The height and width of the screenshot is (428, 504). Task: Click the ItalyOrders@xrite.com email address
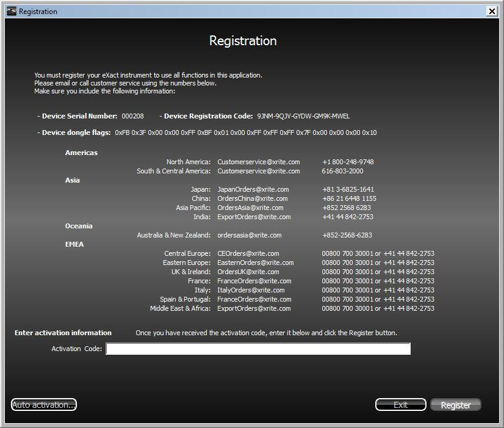coord(251,290)
